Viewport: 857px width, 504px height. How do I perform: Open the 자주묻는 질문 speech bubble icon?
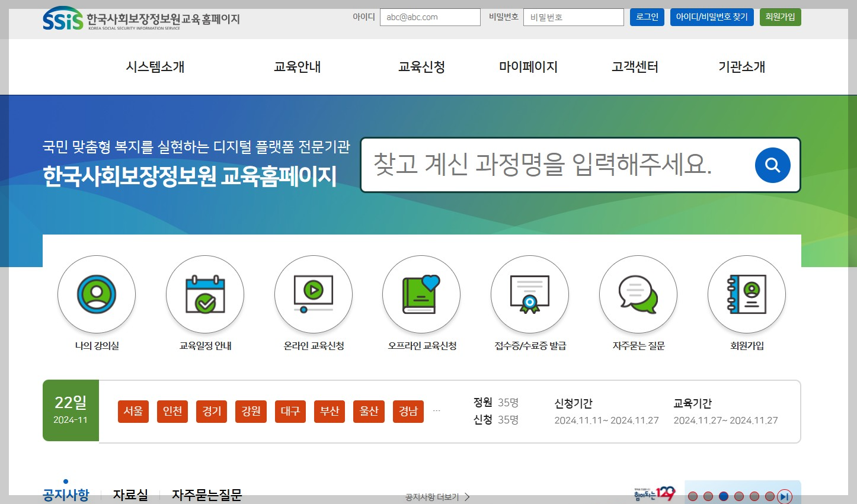(x=638, y=294)
